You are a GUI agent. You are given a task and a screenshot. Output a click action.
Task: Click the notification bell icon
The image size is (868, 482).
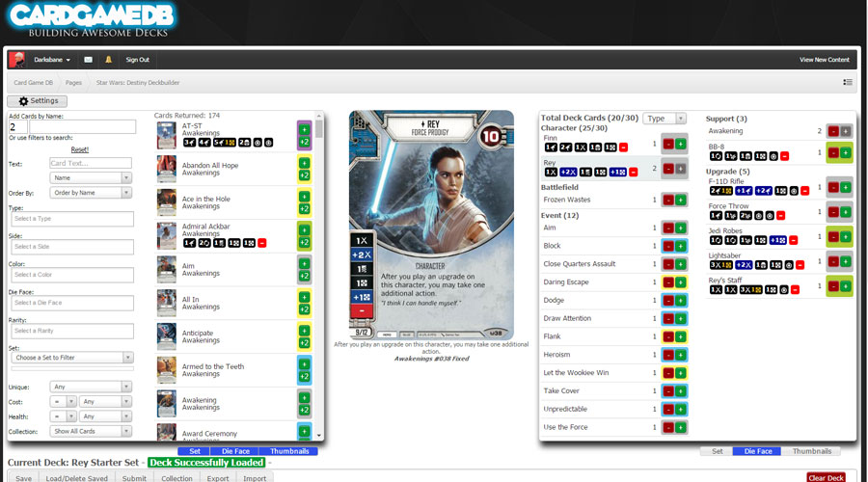(109, 60)
